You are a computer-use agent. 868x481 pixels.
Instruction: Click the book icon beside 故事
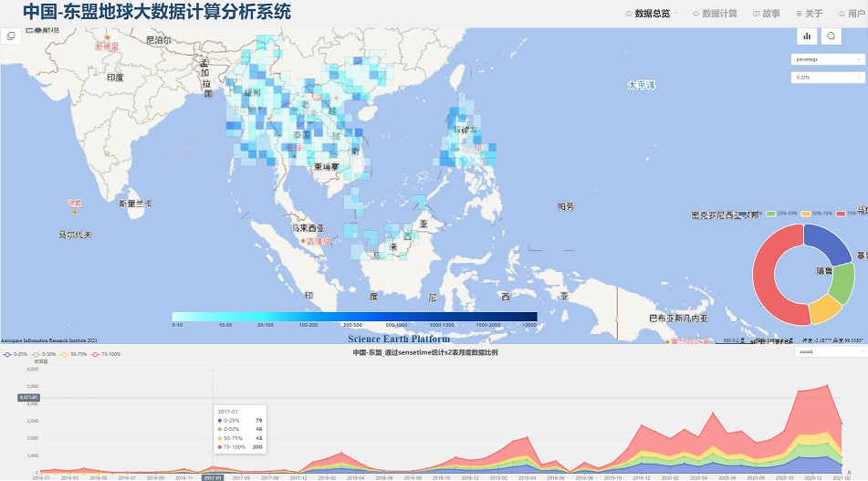click(756, 14)
